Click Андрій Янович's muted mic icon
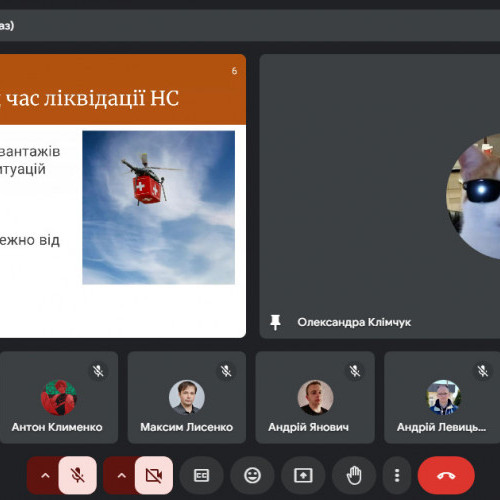 coord(355,371)
